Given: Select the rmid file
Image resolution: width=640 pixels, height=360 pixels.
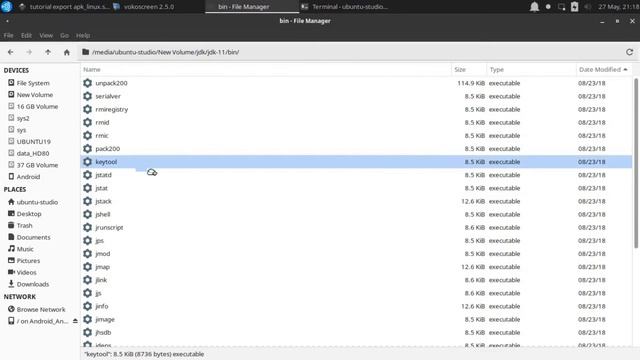Looking at the screenshot, I should (x=102, y=122).
